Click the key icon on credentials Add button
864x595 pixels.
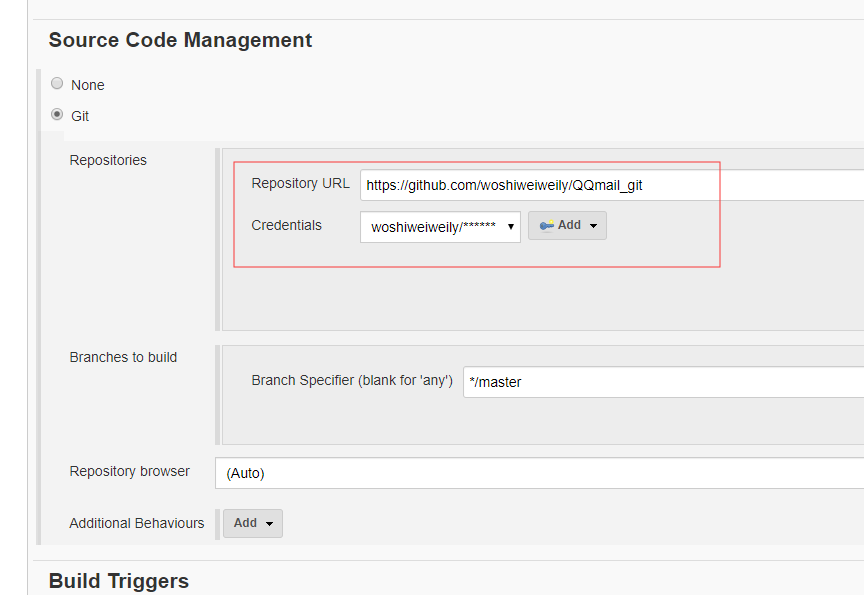click(547, 225)
